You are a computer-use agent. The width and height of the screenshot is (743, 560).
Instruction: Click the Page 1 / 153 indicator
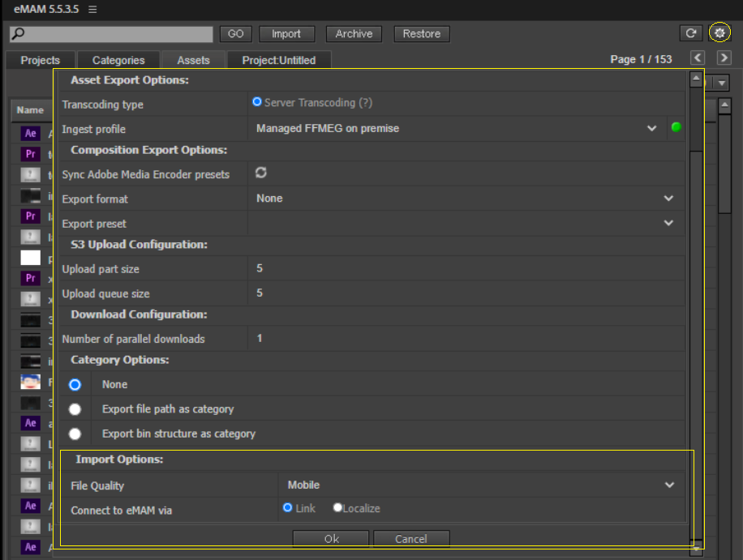(641, 59)
